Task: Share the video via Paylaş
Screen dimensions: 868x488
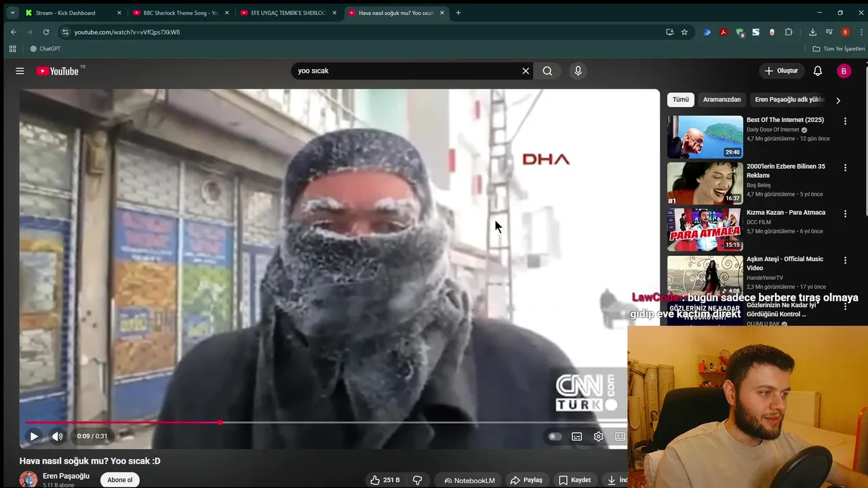Action: (x=526, y=480)
